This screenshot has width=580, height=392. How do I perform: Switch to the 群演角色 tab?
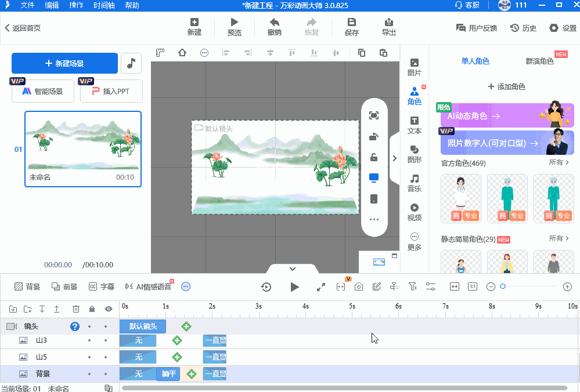[539, 61]
